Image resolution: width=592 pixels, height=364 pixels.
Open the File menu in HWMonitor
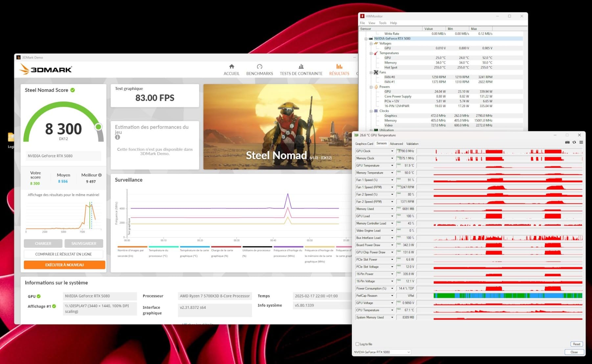[x=362, y=23]
